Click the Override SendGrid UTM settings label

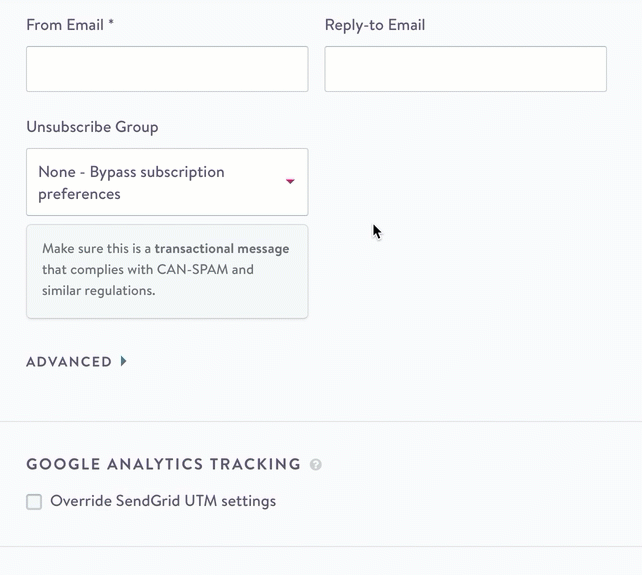[x=163, y=501]
